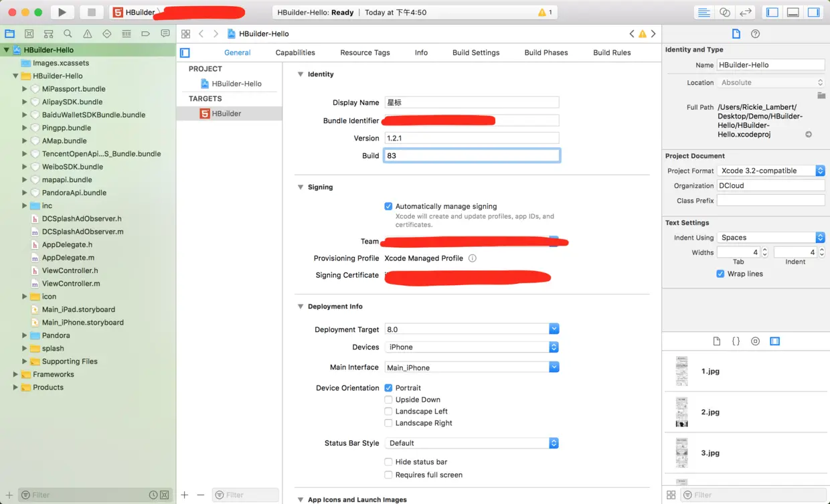Collapse the Signing section
This screenshot has height=504, width=830.
(300, 187)
